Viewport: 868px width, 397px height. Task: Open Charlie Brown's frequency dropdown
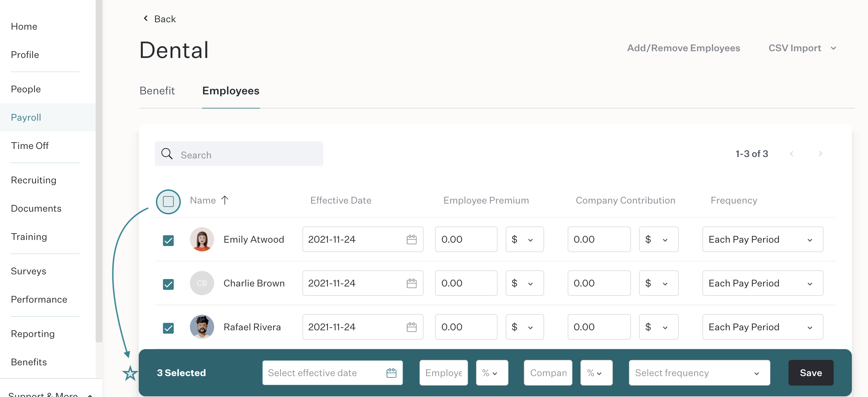pyautogui.click(x=763, y=283)
